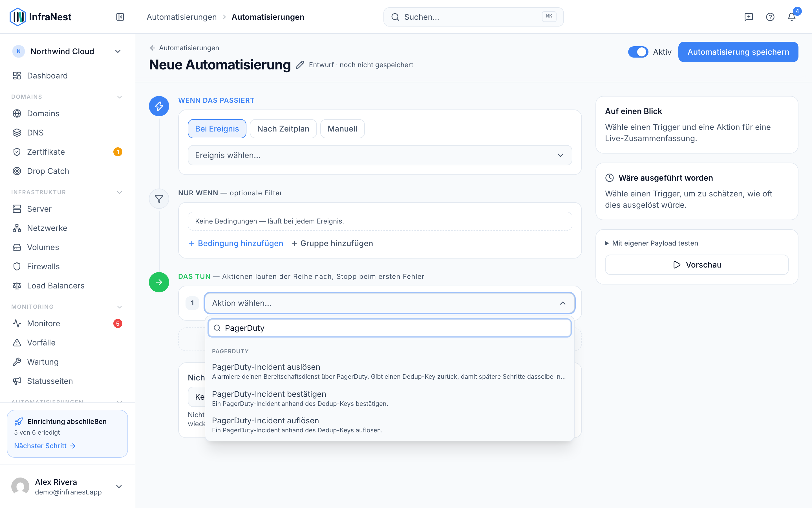Click the Neue Automatisierung title

(x=220, y=65)
